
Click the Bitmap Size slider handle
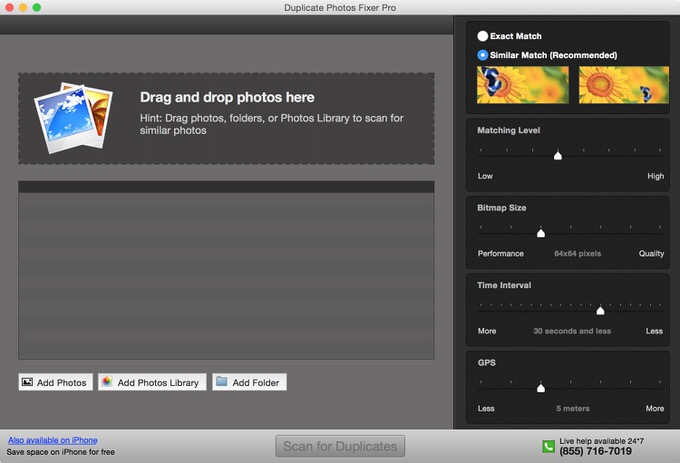[x=541, y=232]
